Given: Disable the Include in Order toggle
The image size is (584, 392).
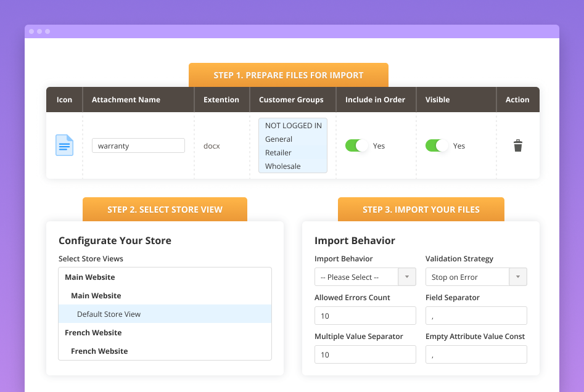Looking at the screenshot, I should point(356,145).
